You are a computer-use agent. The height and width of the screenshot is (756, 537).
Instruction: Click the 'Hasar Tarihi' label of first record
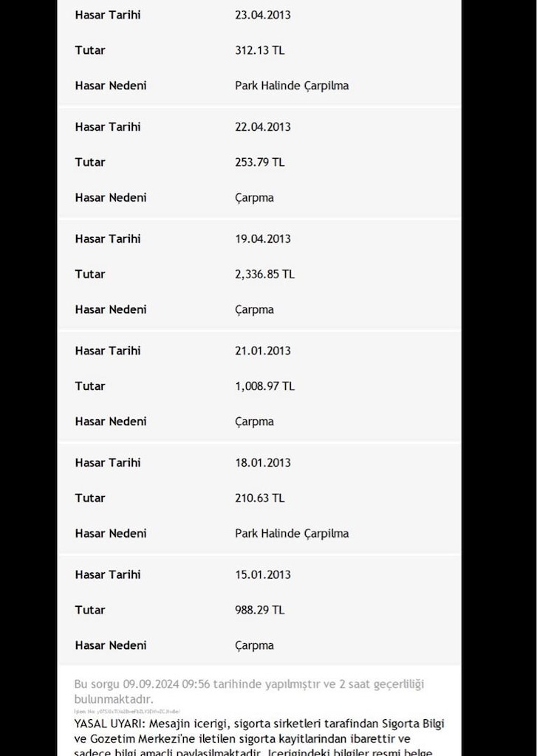click(x=108, y=15)
